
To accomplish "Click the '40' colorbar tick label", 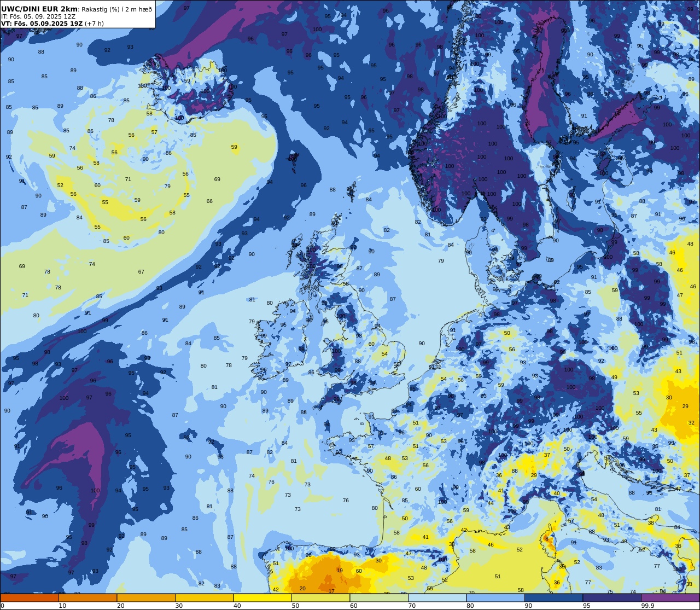I will pyautogui.click(x=237, y=606).
